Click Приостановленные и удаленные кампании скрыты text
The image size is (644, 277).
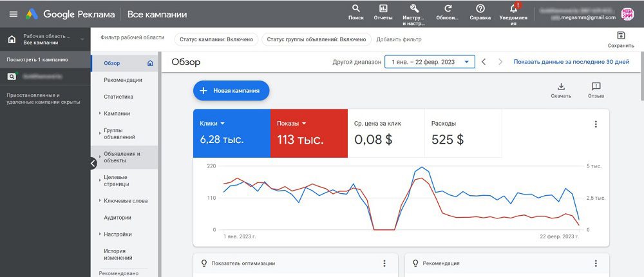click(x=43, y=99)
